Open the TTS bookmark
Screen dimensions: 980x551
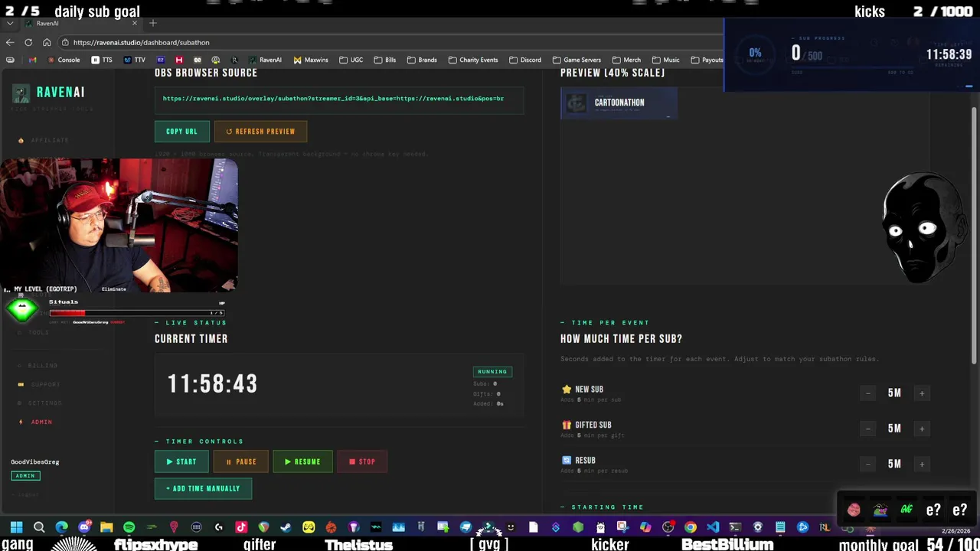pyautogui.click(x=102, y=60)
